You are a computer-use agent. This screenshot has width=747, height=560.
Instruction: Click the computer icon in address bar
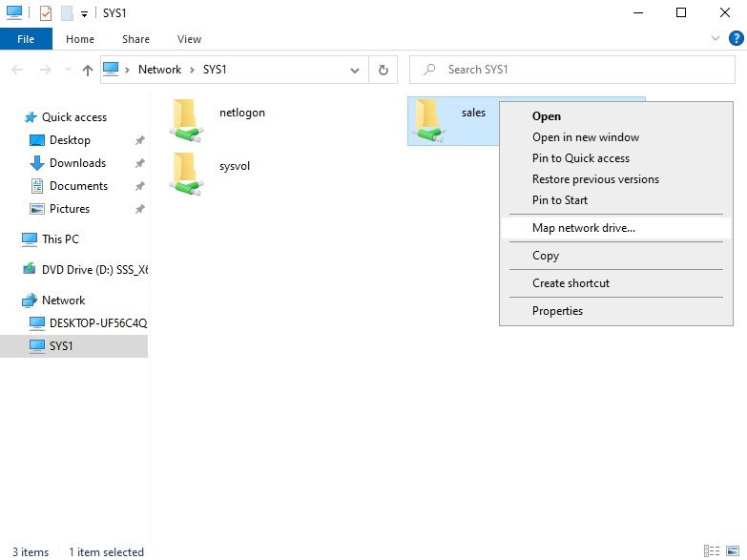(111, 69)
